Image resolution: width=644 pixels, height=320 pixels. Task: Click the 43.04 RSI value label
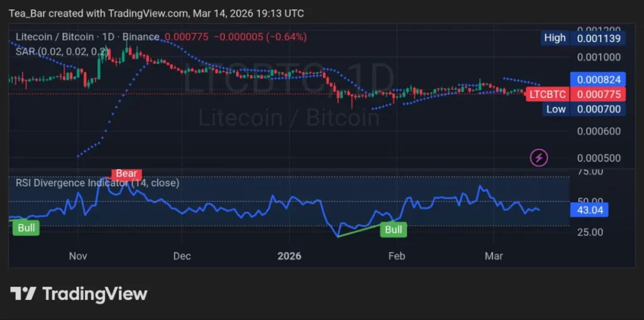point(589,211)
